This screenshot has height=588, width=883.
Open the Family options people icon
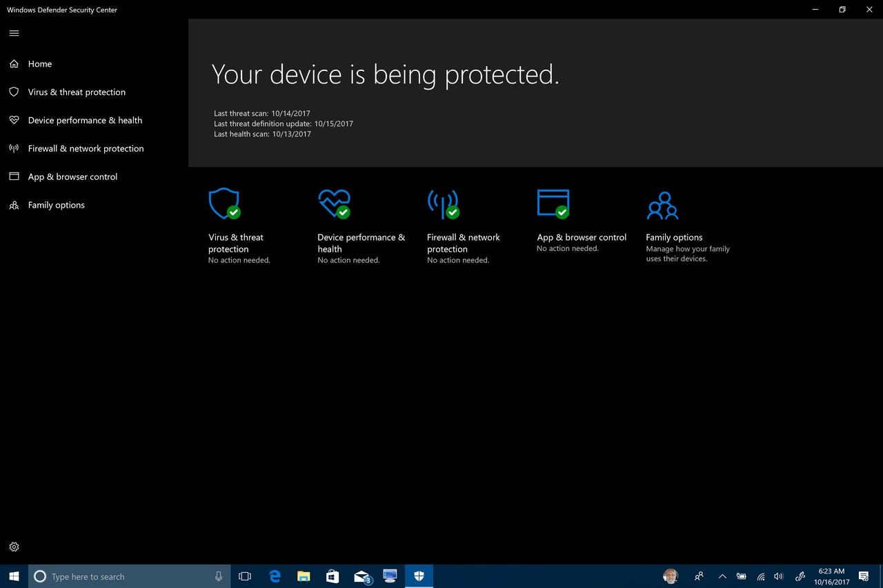662,203
